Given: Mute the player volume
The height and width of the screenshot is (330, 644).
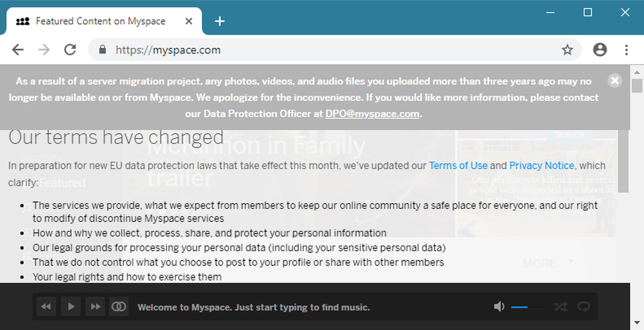Looking at the screenshot, I should point(499,306).
